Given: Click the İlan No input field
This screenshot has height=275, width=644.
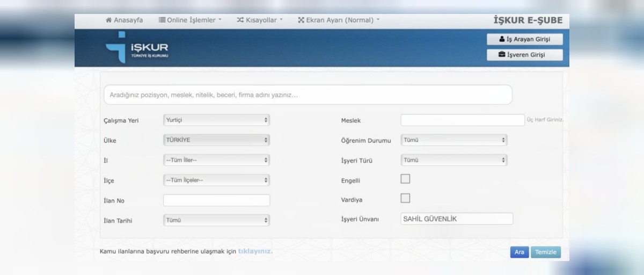Looking at the screenshot, I should pos(216,200).
